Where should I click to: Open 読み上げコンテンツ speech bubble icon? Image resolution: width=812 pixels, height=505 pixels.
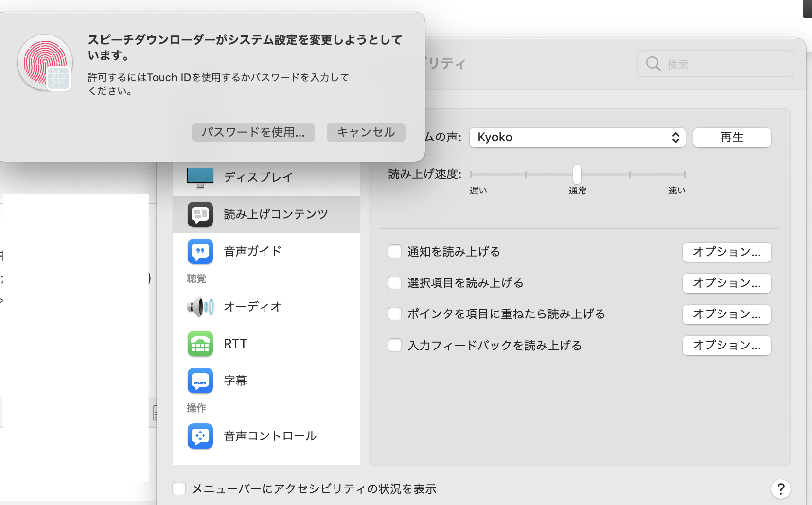click(x=200, y=214)
